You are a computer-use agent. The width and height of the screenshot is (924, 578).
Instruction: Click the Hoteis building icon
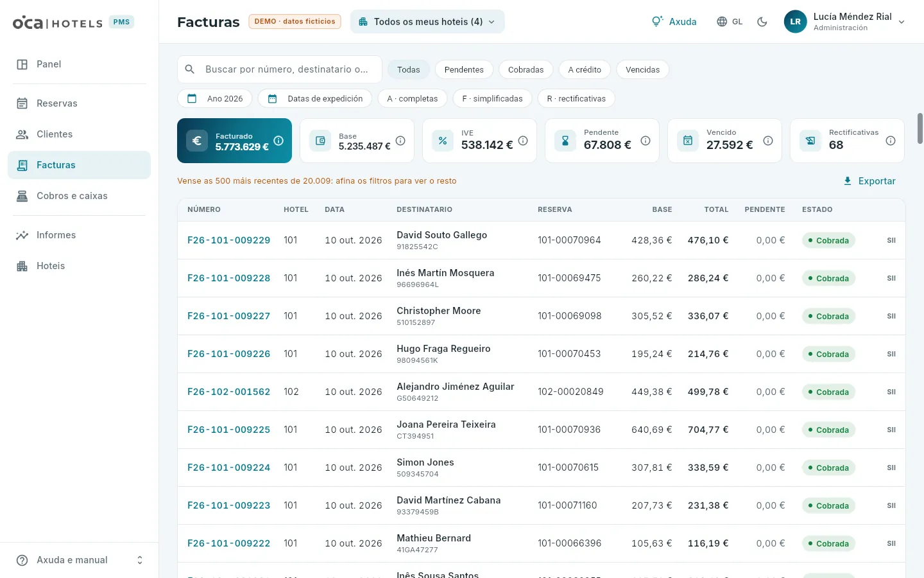coord(22,266)
